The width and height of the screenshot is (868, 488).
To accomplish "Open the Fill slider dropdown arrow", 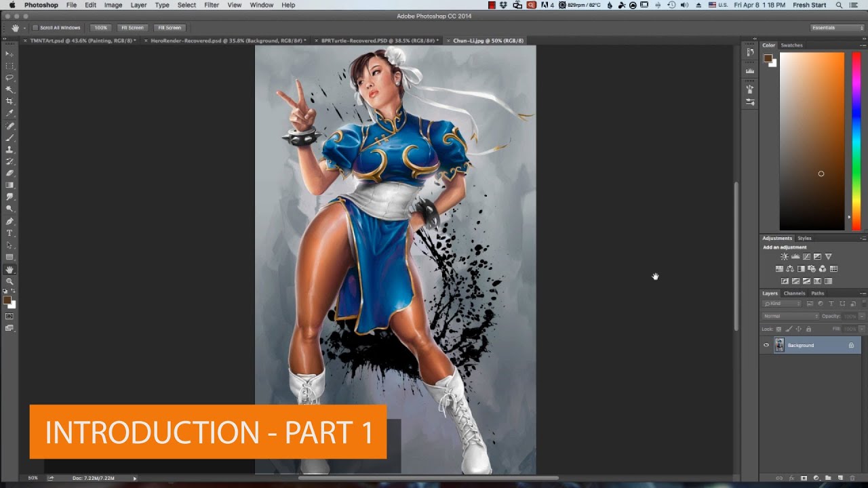I will coord(862,329).
